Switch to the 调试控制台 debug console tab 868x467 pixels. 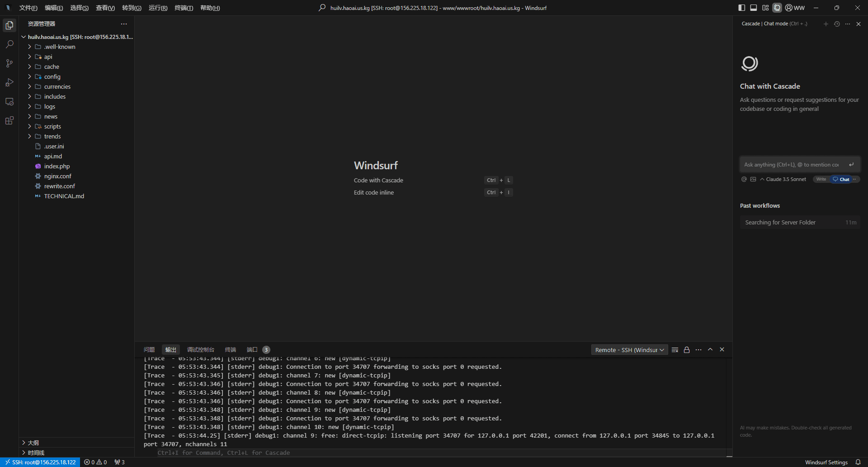click(x=201, y=349)
